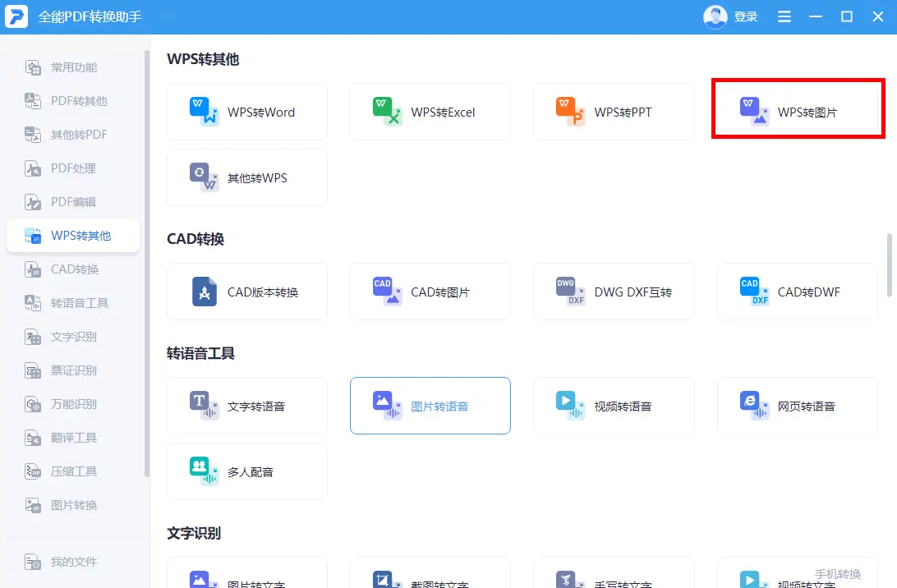Open the 图片转语音 tool
This screenshot has width=897, height=588.
430,406
